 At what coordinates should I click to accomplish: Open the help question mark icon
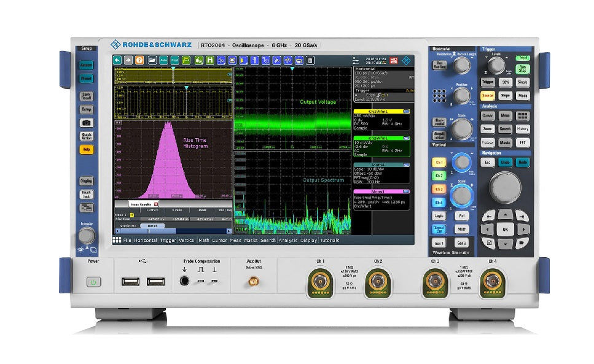[139, 60]
